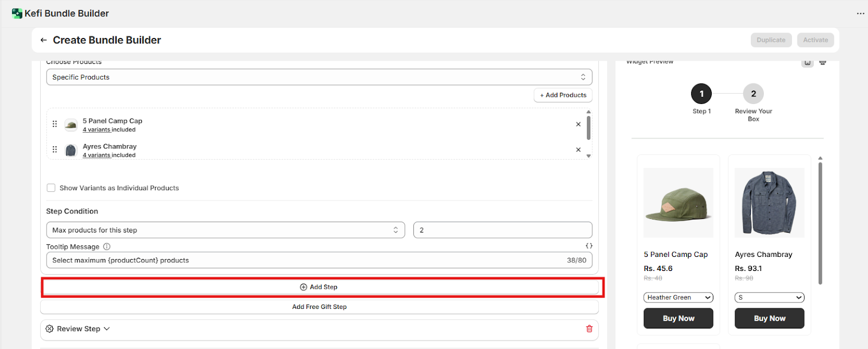Enable Show Variants as Individual Products
The width and height of the screenshot is (868, 349).
pyautogui.click(x=51, y=188)
